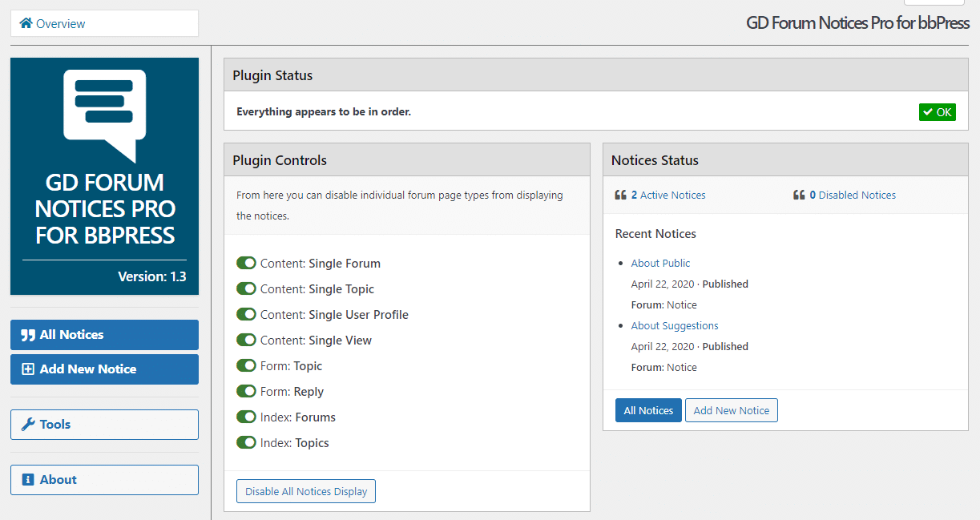Open the About Public notice link
980x520 pixels.
point(660,263)
